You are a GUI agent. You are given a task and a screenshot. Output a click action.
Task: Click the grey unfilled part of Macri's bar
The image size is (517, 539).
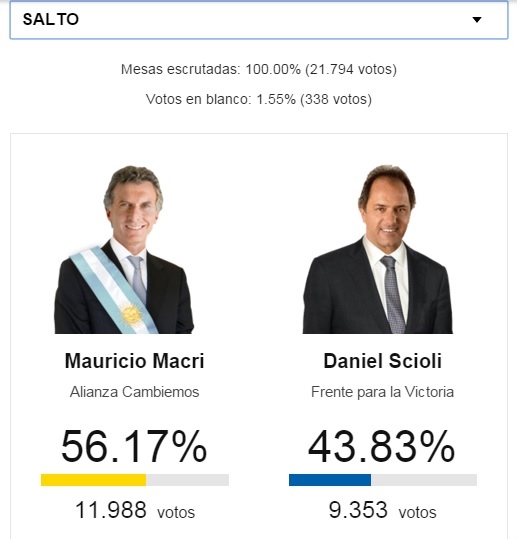187,480
